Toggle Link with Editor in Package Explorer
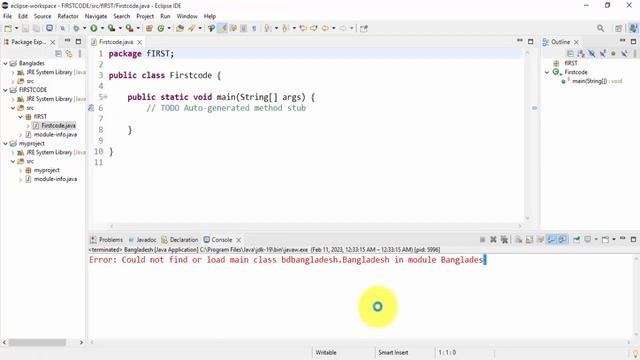The width and height of the screenshot is (640, 360). click(69, 54)
